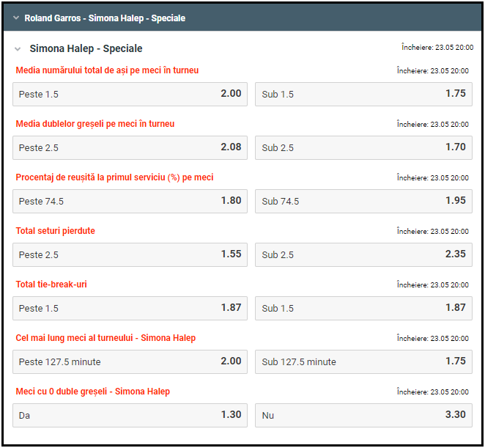Choose Nu for zero double faults match
The width and height of the screenshot is (485, 448).
[x=363, y=415]
